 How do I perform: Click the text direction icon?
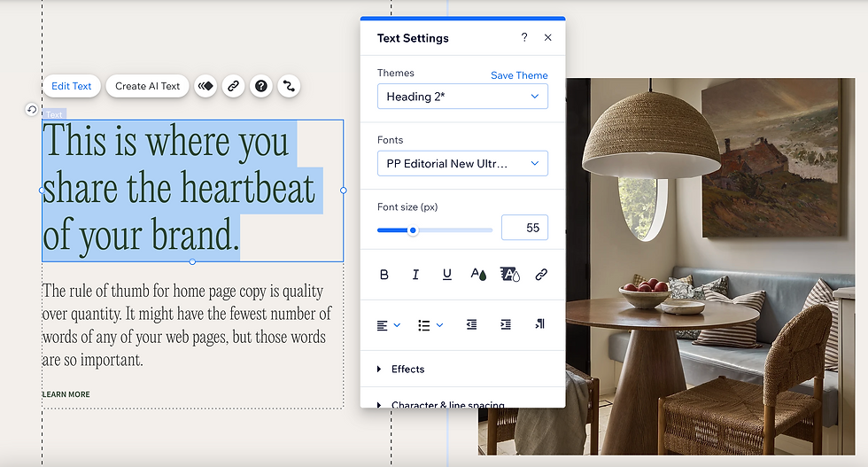(x=539, y=324)
